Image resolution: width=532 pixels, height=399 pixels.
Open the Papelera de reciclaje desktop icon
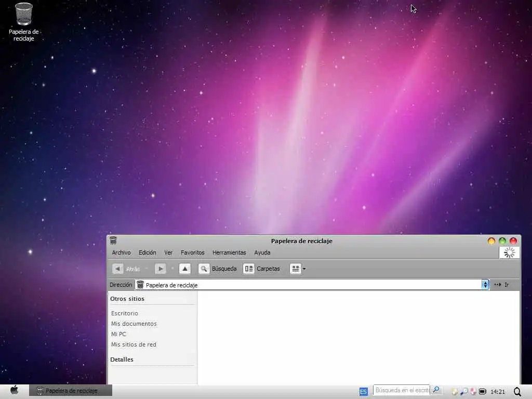(24, 22)
